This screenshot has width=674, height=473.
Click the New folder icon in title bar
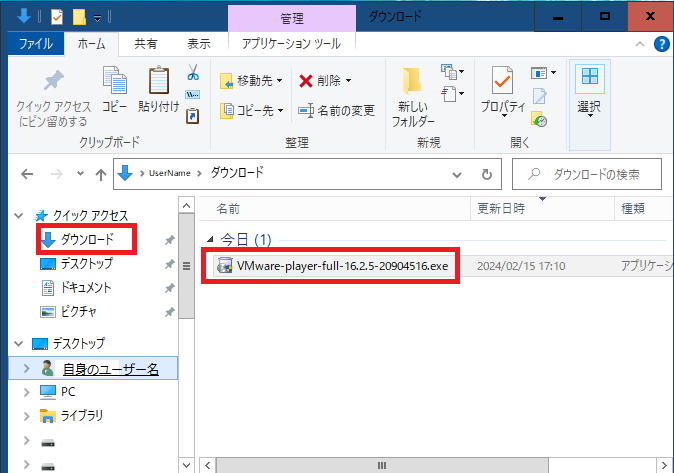79,17
